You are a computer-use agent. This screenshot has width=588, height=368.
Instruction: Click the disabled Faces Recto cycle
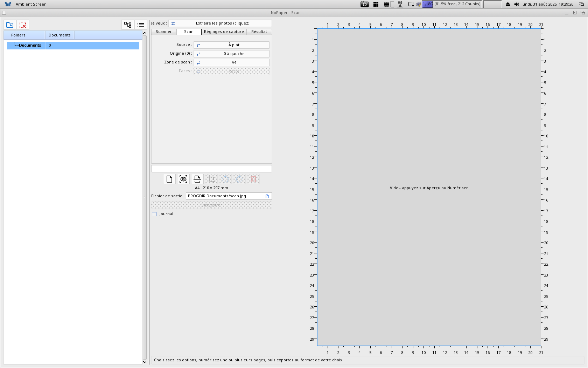231,71
